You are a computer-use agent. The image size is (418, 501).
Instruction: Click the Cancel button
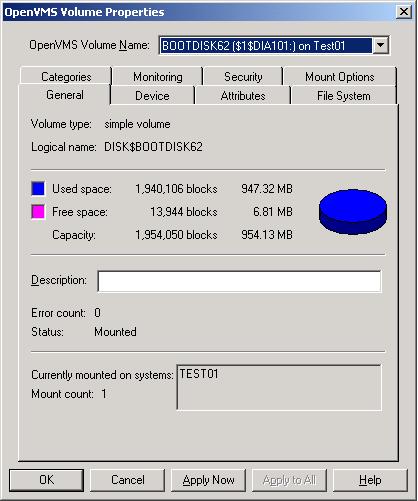coord(128,480)
